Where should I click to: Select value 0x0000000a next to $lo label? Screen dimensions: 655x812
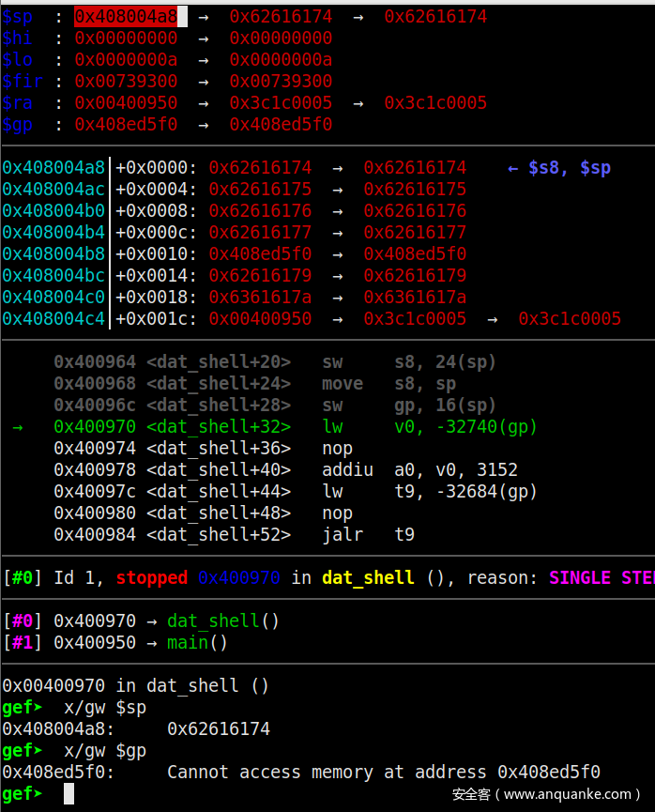click(126, 60)
